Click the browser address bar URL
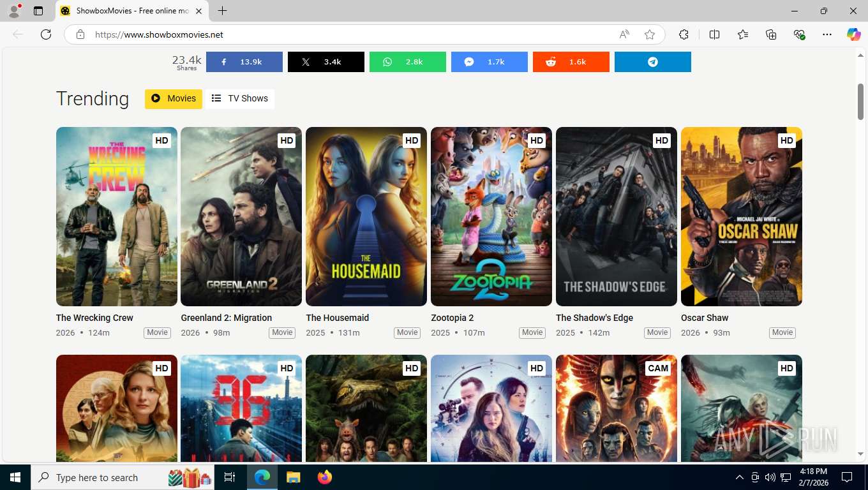This screenshot has width=868, height=490. [x=160, y=34]
